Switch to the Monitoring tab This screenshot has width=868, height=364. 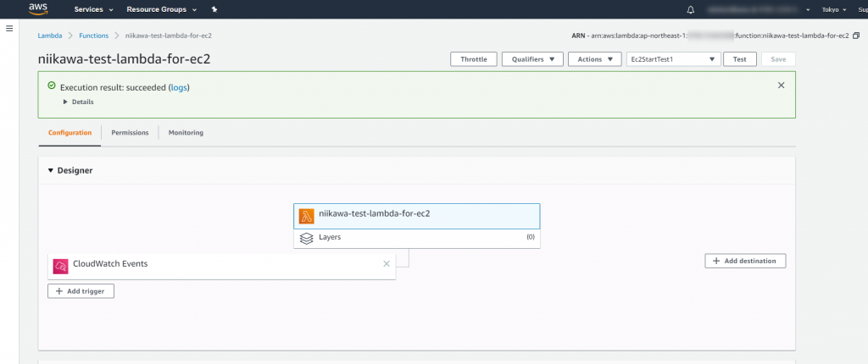click(186, 133)
